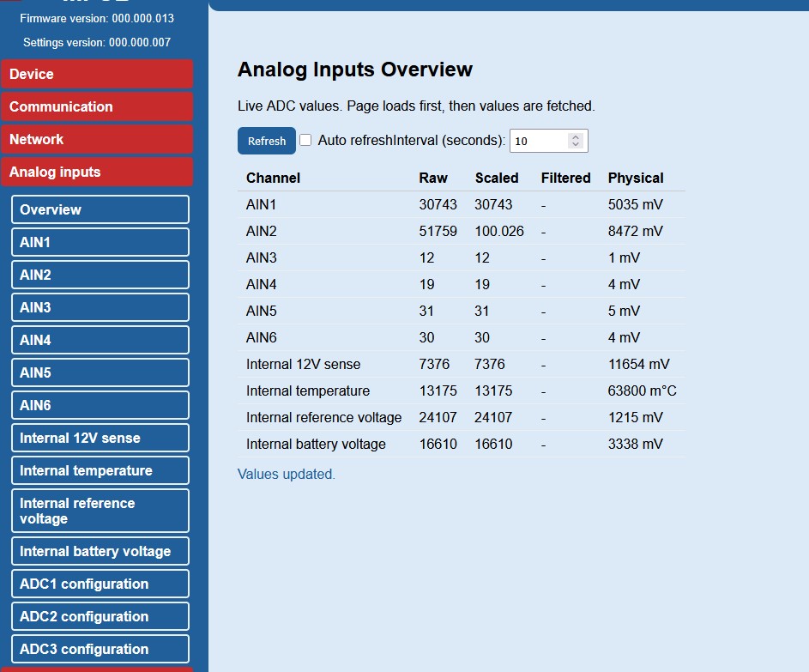The height and width of the screenshot is (672, 809).
Task: Decrease interval with spinner down arrow
Action: [x=576, y=145]
